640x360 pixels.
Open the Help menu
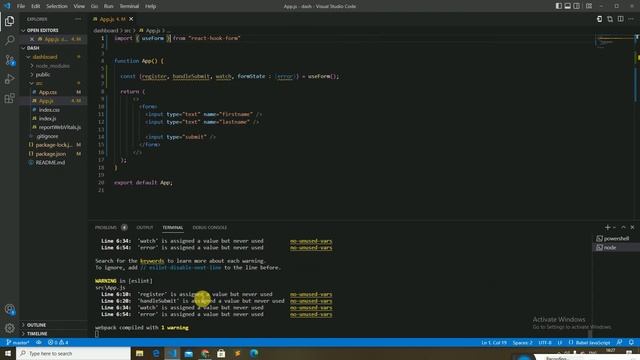pos(151,6)
